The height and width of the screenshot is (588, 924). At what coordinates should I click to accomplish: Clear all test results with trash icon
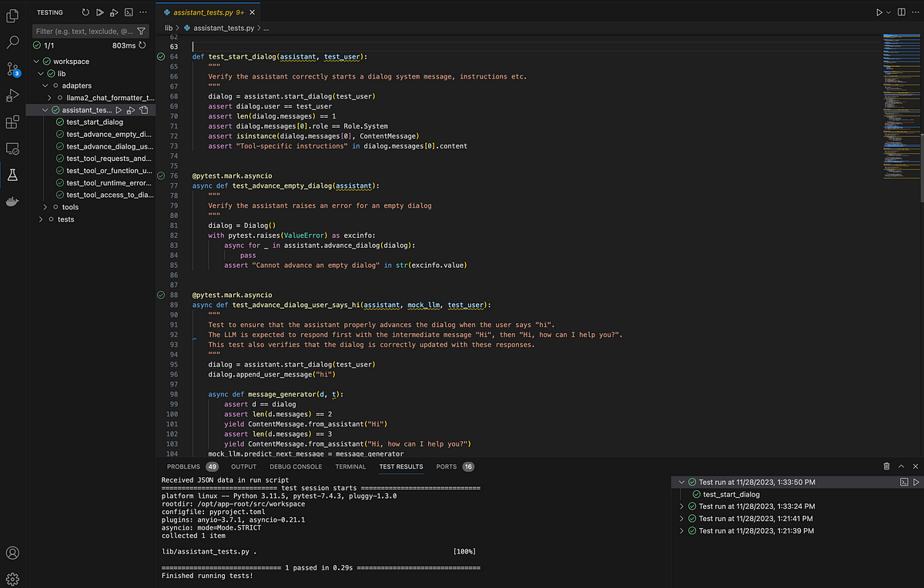pyautogui.click(x=887, y=466)
